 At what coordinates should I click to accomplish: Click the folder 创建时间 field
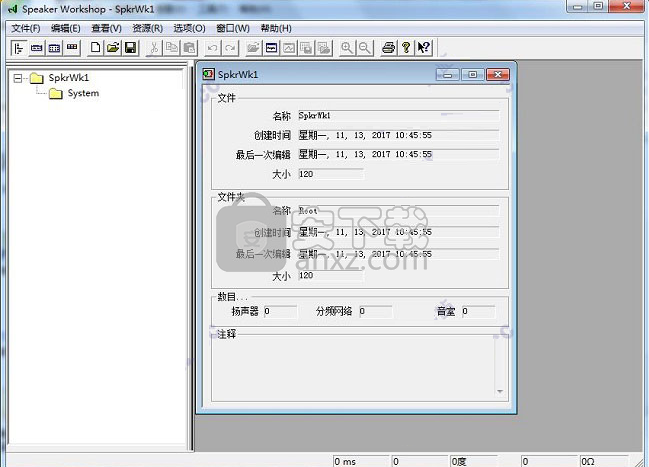click(398, 232)
